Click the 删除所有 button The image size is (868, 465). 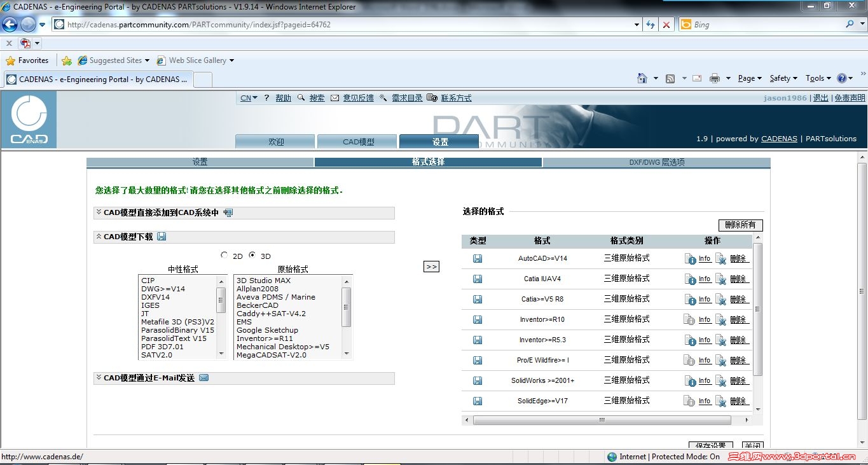[740, 225]
